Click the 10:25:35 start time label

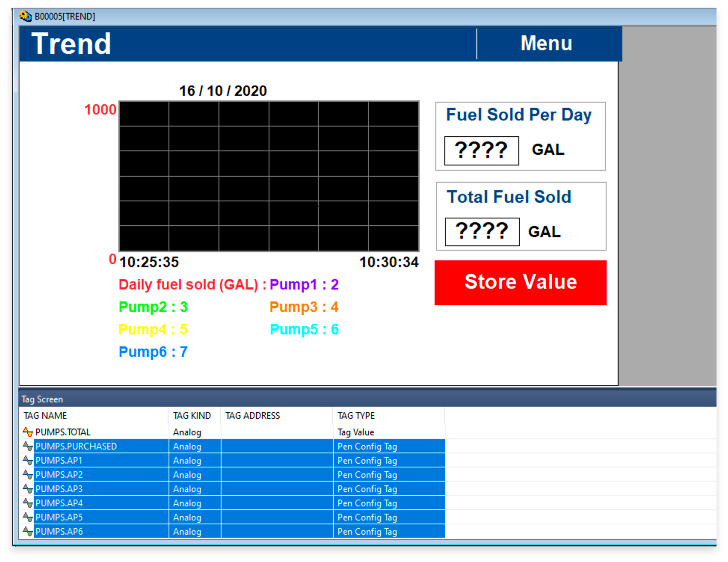[149, 262]
